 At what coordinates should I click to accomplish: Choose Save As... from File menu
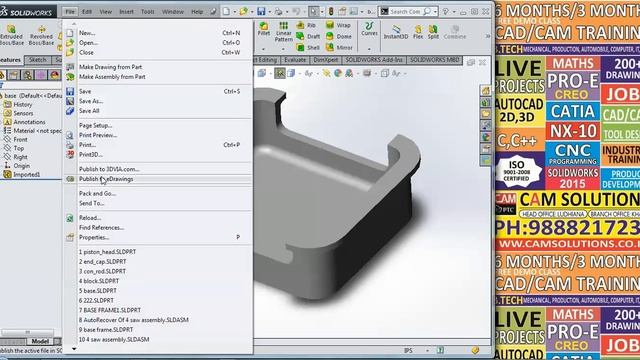coord(158,101)
